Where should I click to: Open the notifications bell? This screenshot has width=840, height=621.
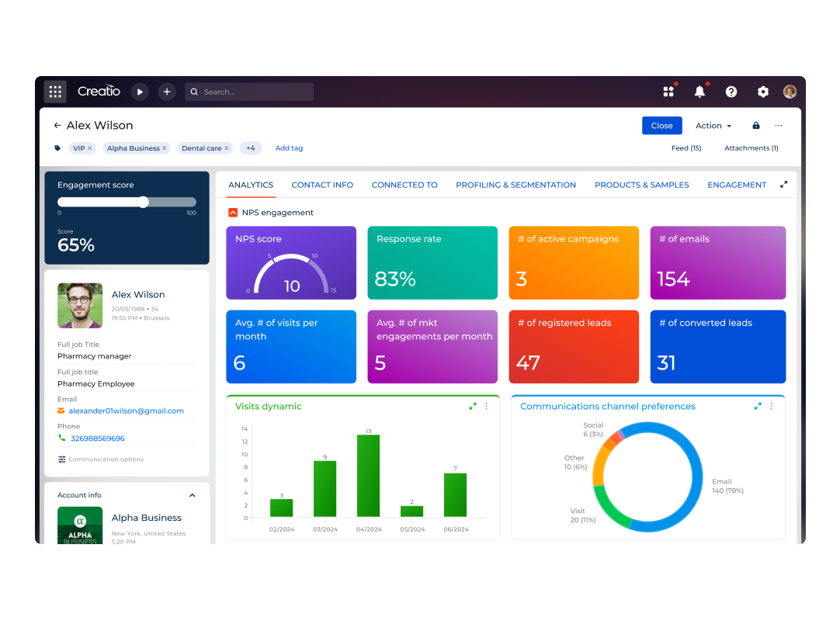pyautogui.click(x=699, y=92)
